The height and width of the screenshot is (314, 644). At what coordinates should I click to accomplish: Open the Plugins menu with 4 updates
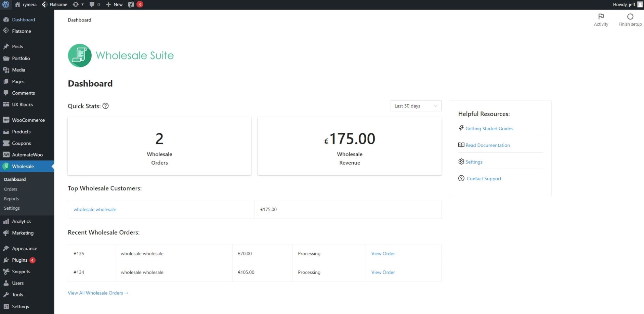pyautogui.click(x=19, y=260)
